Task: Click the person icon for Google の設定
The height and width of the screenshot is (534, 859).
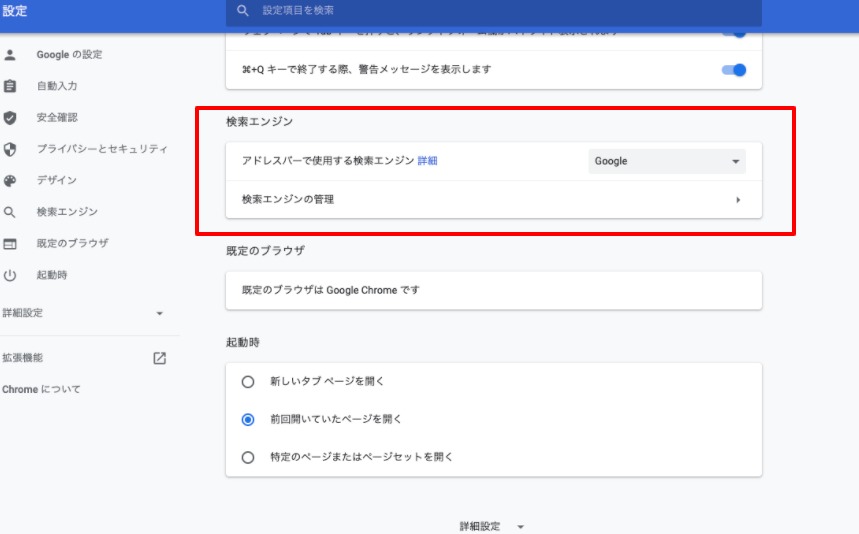Action: coord(10,54)
